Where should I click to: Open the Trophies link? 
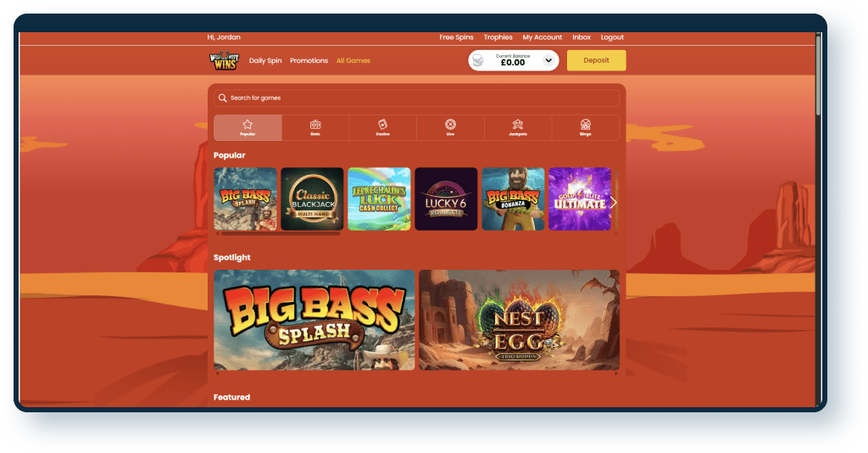[498, 37]
